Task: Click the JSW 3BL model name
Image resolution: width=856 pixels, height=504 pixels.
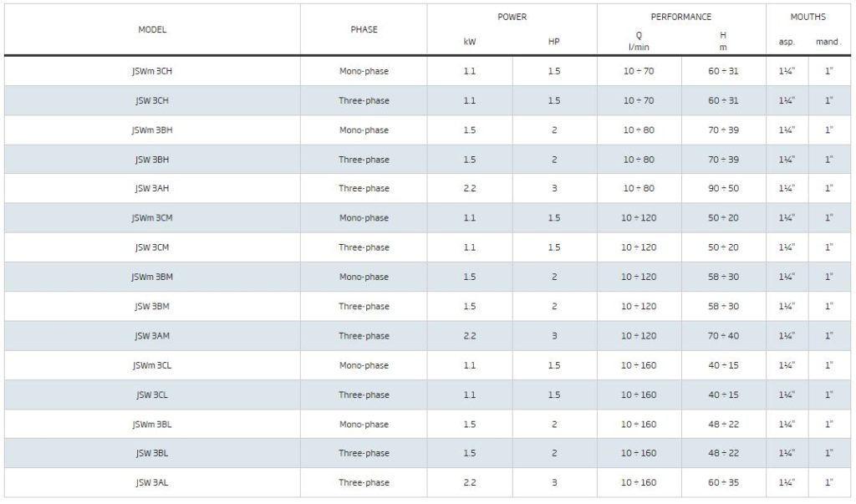Action: 152,453
